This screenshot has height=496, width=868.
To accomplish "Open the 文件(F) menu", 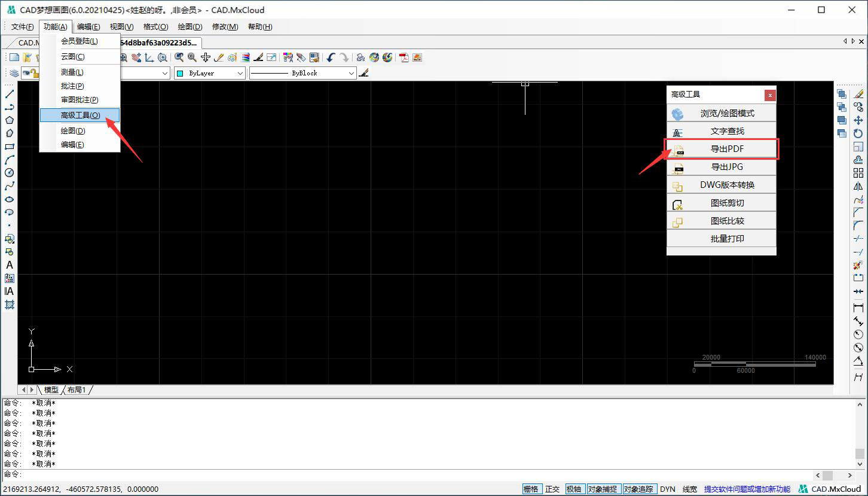I will tap(23, 27).
